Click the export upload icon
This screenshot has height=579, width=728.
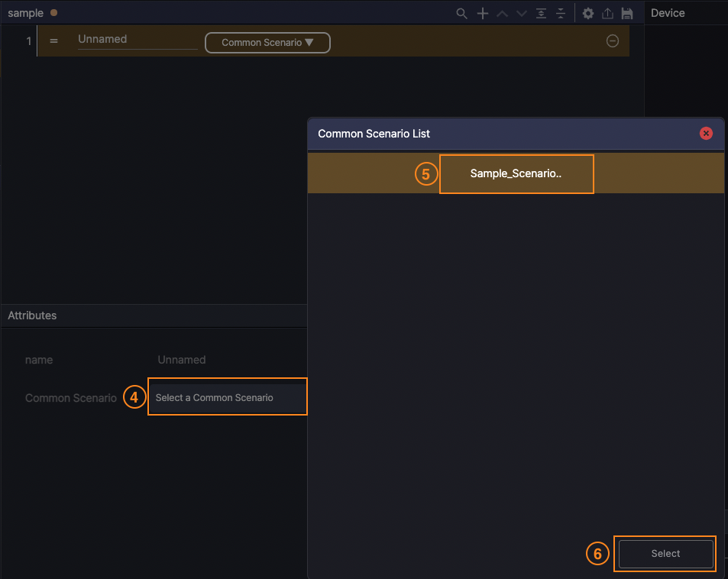click(608, 14)
